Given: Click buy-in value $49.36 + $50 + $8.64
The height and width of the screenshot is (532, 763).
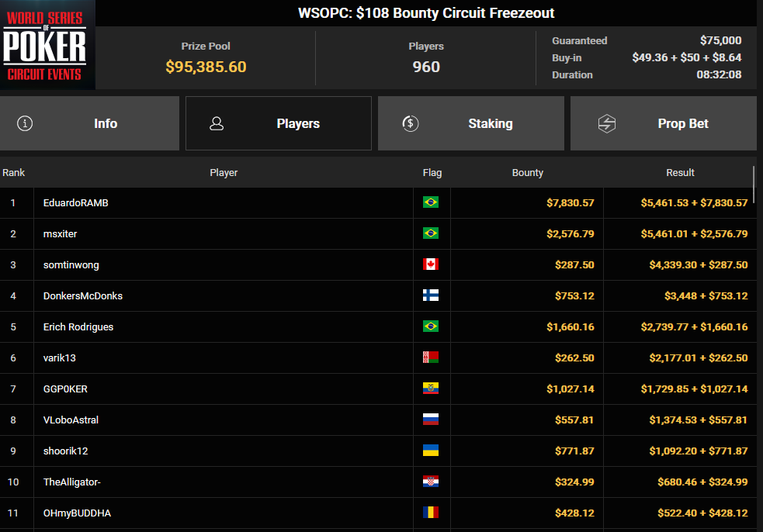Looking at the screenshot, I should pos(687,57).
